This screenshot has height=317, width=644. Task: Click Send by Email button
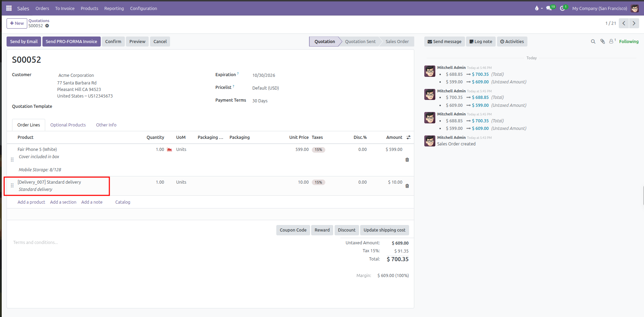point(24,42)
